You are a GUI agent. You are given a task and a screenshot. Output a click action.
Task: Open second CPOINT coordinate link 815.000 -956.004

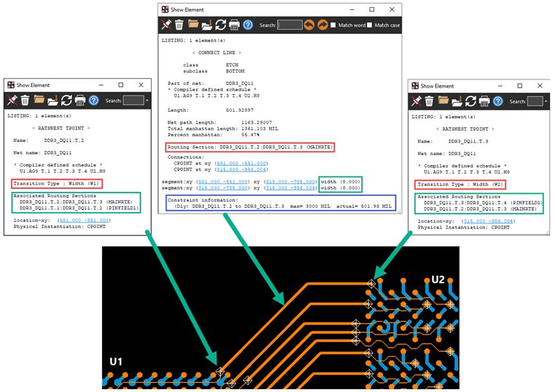(242, 170)
